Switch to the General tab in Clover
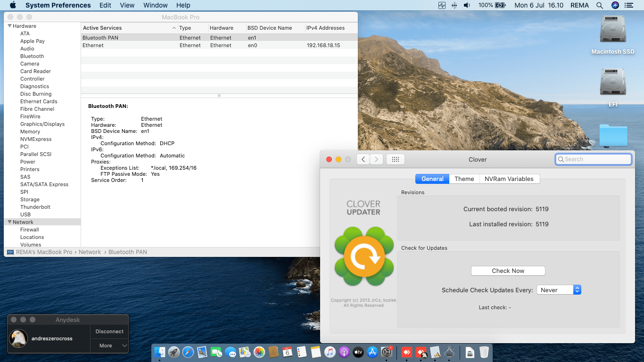This screenshot has height=362, width=644. click(x=432, y=179)
